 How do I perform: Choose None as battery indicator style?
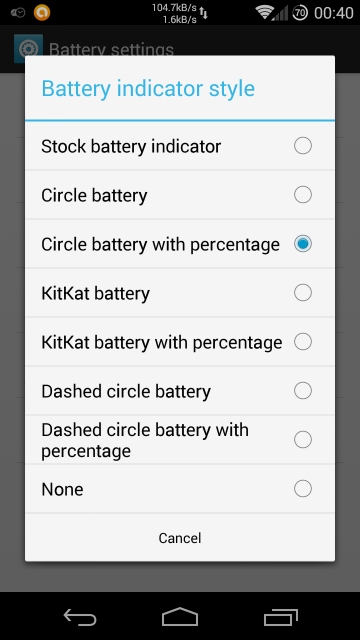pos(180,489)
